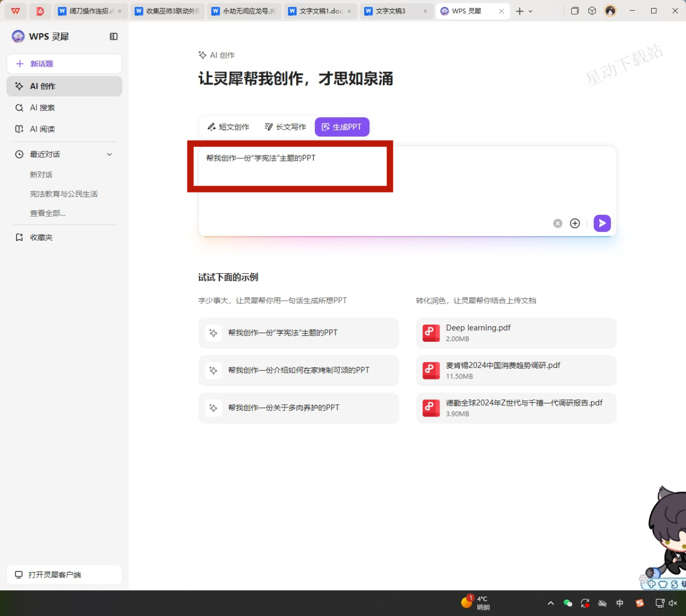Screen dimensions: 686x616
Task: Click the multi-window icon in title bar
Action: [x=575, y=11]
